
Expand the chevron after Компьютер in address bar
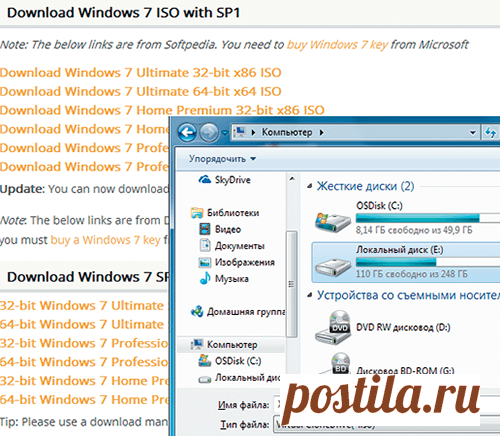pyautogui.click(x=322, y=133)
